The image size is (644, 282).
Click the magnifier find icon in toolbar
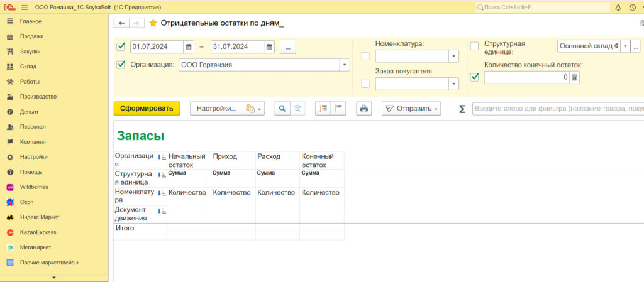282,109
